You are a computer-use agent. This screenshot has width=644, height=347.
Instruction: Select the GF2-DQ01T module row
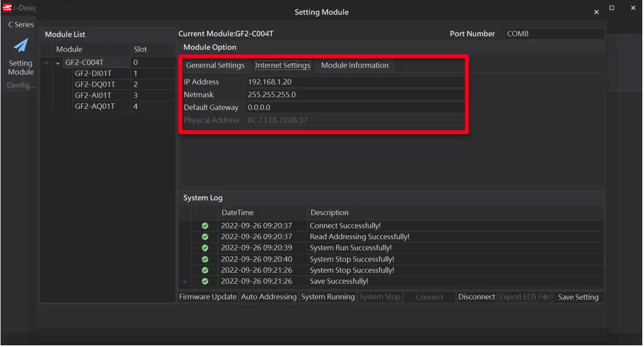(x=94, y=84)
